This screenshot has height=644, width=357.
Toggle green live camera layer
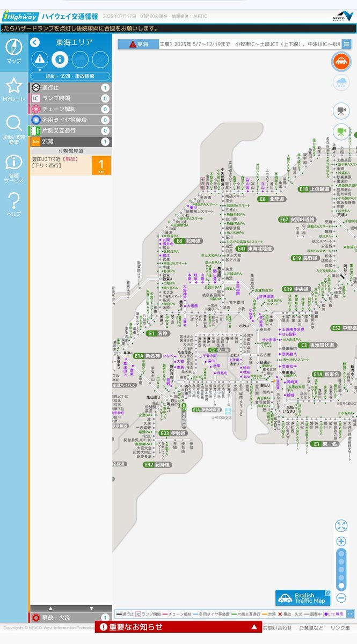pyautogui.click(x=340, y=131)
